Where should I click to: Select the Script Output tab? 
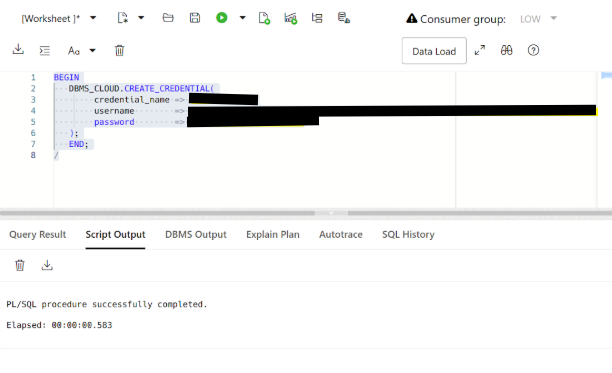(115, 234)
